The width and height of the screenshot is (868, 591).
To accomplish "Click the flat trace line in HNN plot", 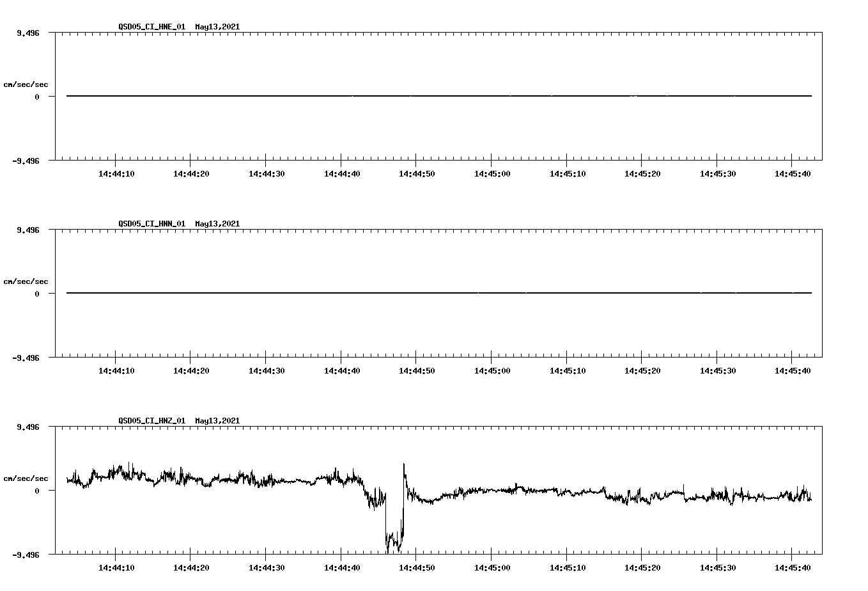I will click(439, 293).
